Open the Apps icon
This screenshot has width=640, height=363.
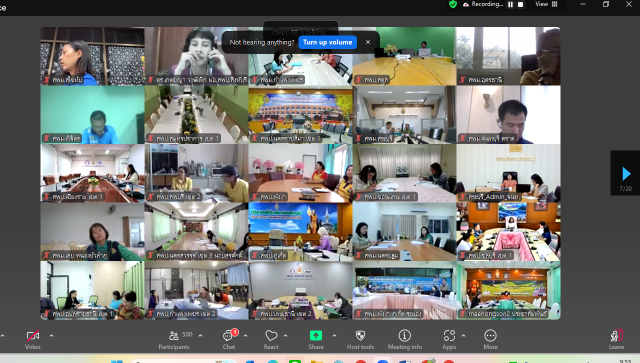[449, 336]
